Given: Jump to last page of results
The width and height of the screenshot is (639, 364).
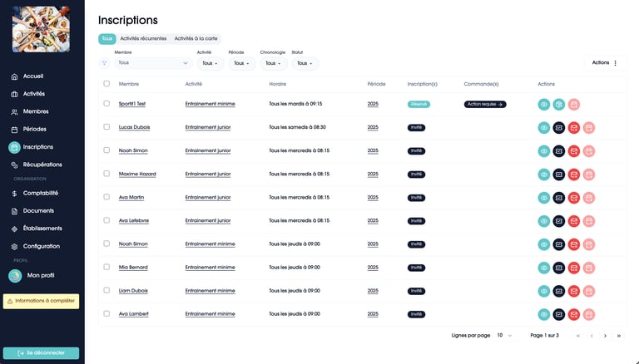Looking at the screenshot, I should click(x=619, y=336).
